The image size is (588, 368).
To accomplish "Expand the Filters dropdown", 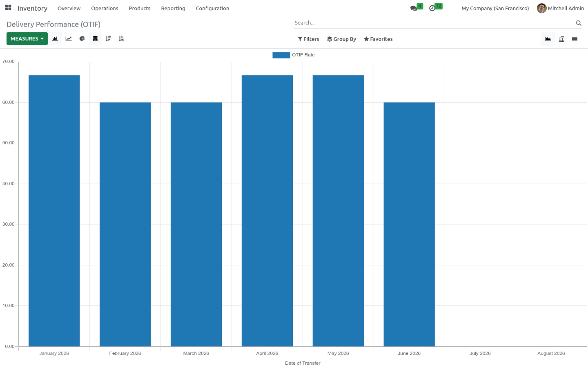I will [x=309, y=39].
